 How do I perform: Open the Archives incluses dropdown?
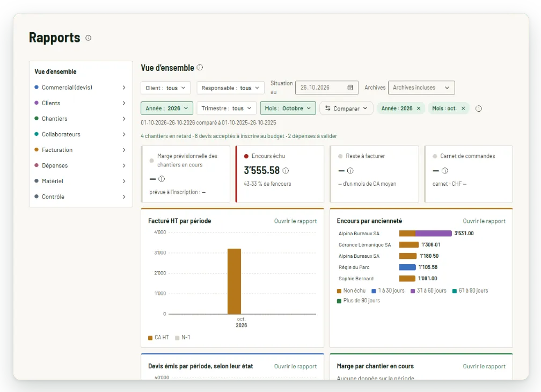pyautogui.click(x=421, y=88)
